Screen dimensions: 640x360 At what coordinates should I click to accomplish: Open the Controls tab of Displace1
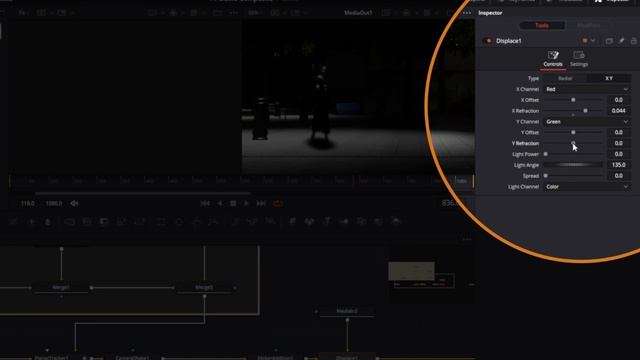553,59
